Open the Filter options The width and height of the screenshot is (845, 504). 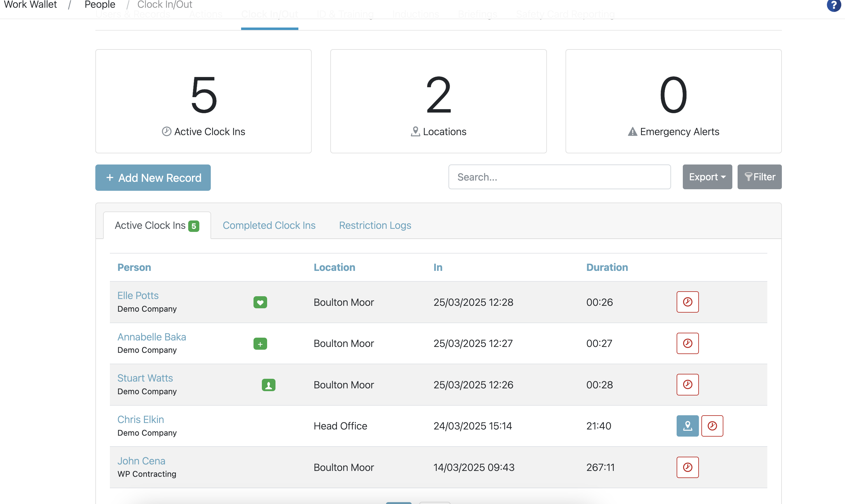coord(759,177)
